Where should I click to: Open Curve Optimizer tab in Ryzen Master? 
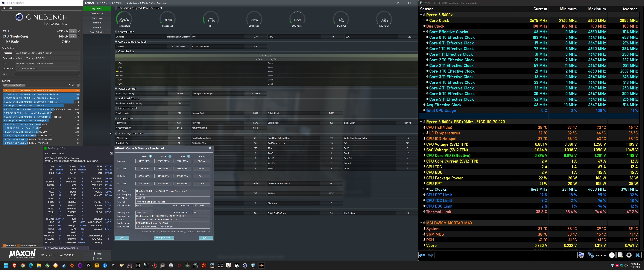coord(97,32)
